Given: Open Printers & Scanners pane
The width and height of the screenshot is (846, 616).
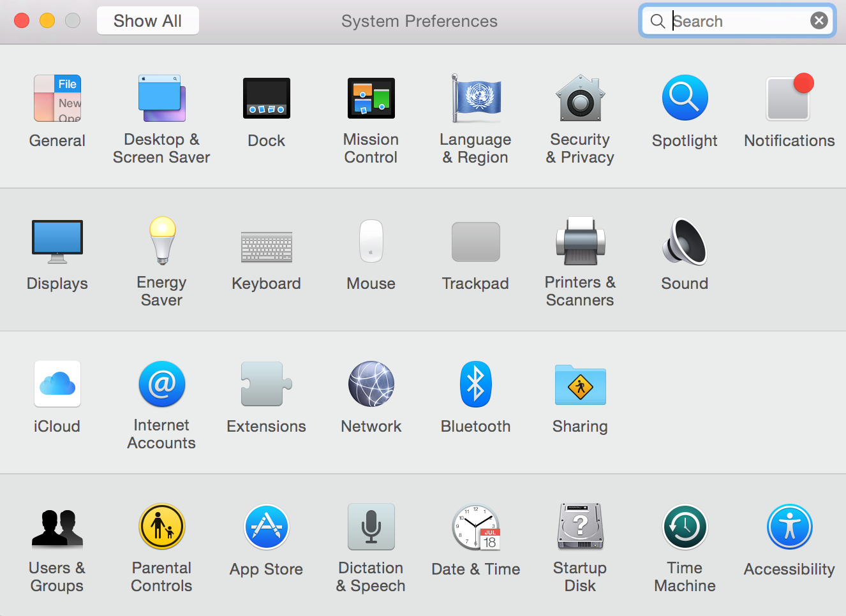Looking at the screenshot, I should (x=580, y=241).
